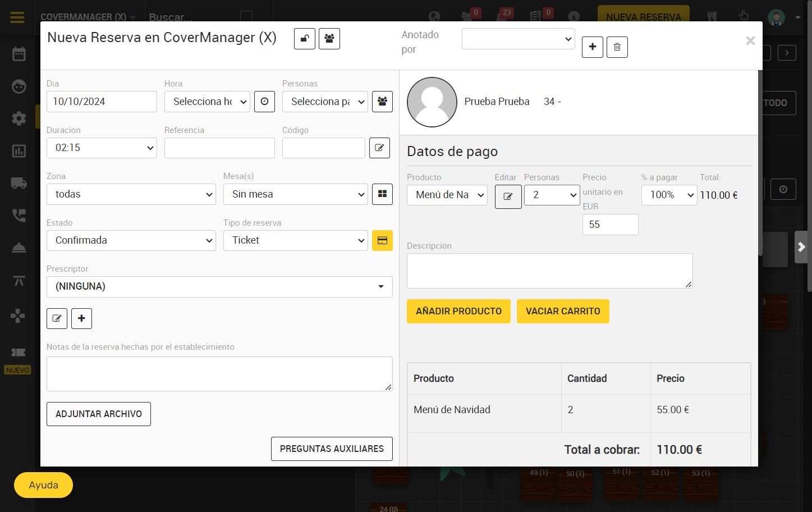Click the group icon beside Personas field
Image resolution: width=812 pixels, height=512 pixels.
tap(382, 102)
